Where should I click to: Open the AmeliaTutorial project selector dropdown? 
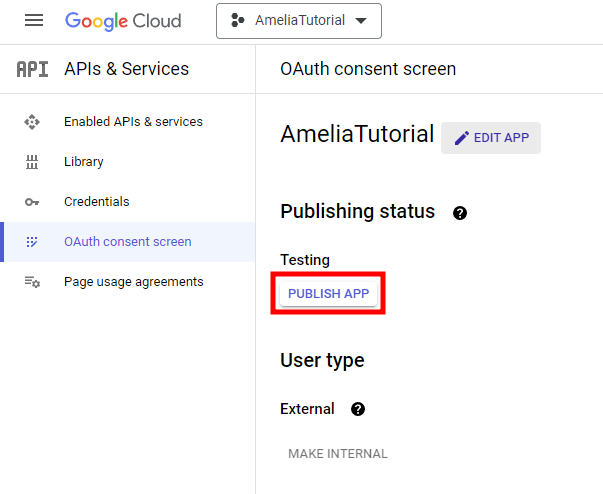click(x=299, y=21)
